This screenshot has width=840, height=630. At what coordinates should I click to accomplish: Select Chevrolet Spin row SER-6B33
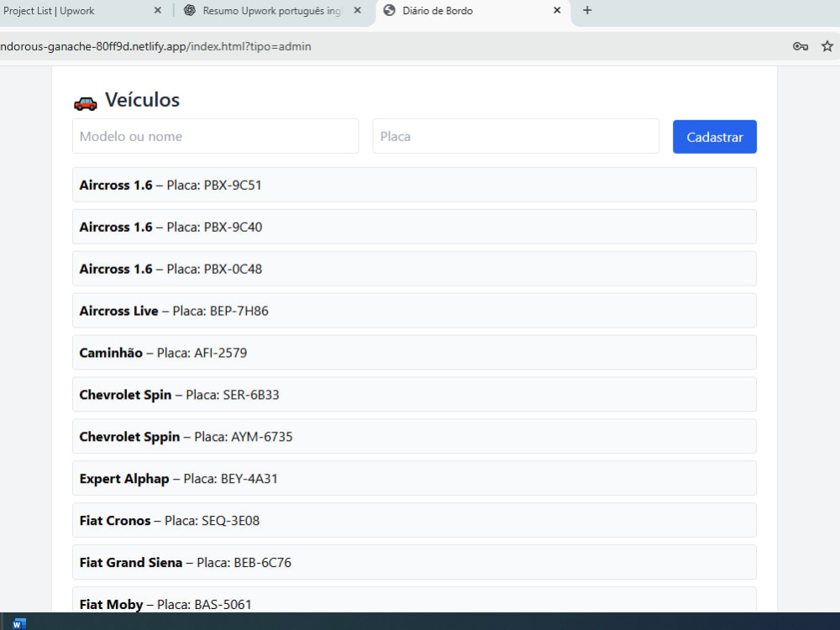coord(414,394)
